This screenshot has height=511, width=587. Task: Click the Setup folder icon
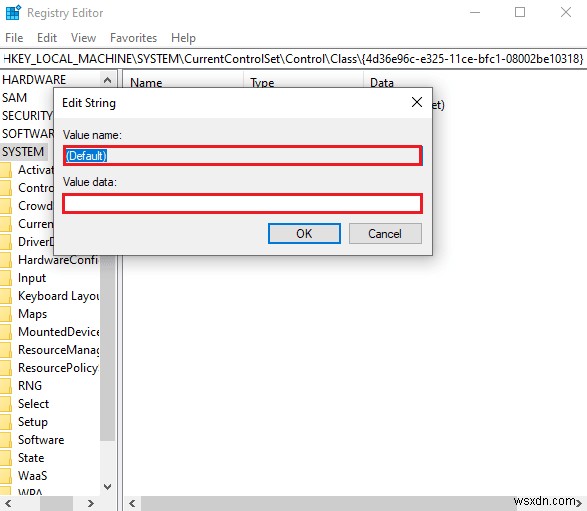[x=6, y=422]
